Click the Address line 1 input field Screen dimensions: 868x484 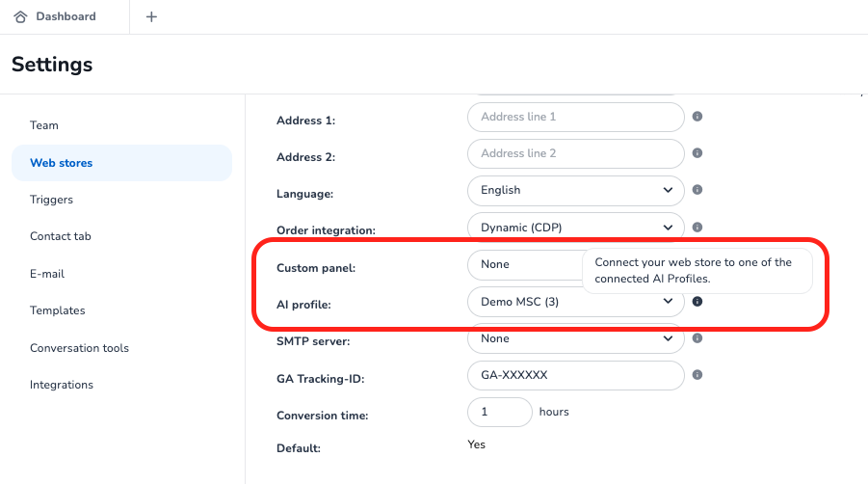tap(575, 117)
